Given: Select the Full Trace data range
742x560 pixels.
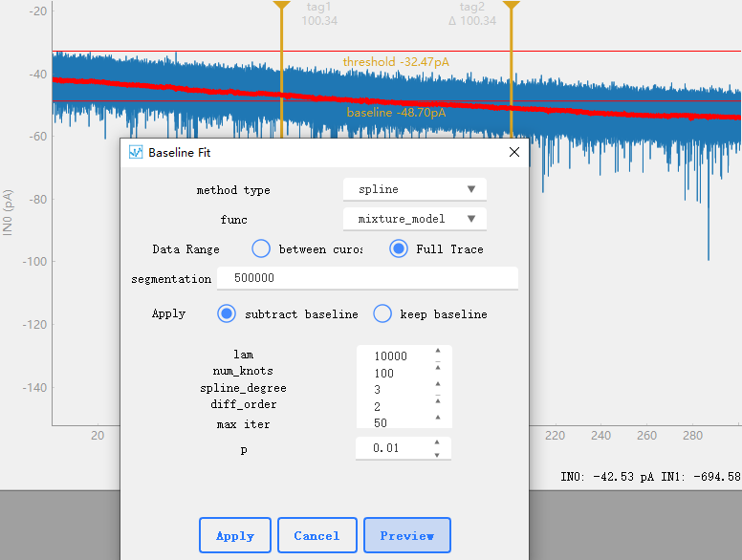Looking at the screenshot, I should 399,248.
